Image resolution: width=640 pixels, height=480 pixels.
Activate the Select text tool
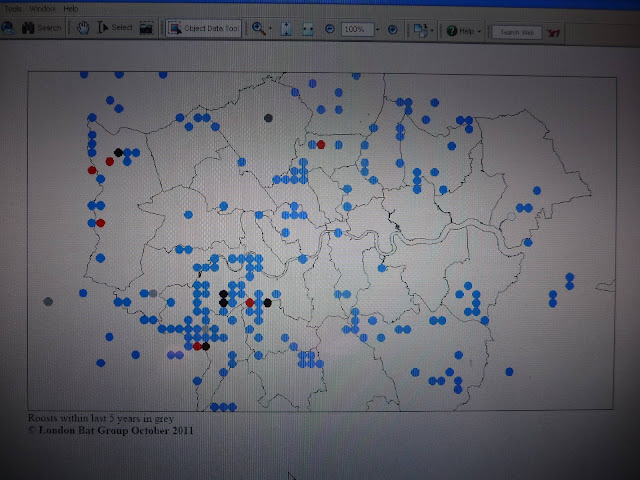click(115, 27)
